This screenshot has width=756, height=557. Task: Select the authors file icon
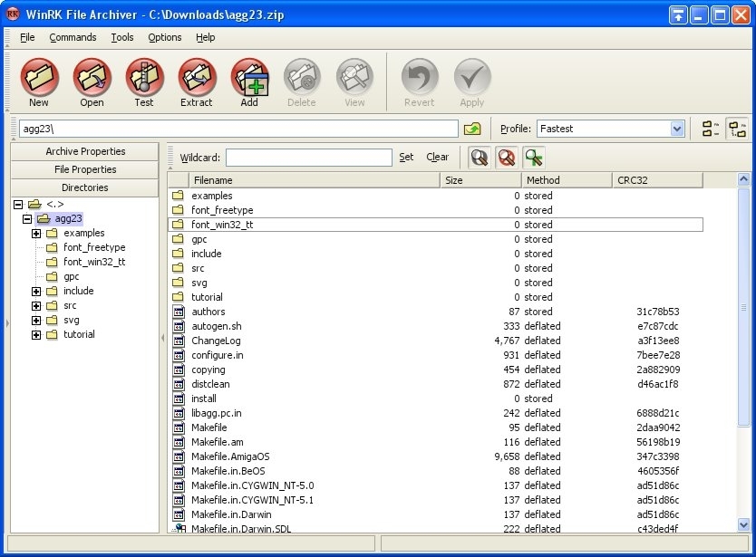click(x=179, y=312)
